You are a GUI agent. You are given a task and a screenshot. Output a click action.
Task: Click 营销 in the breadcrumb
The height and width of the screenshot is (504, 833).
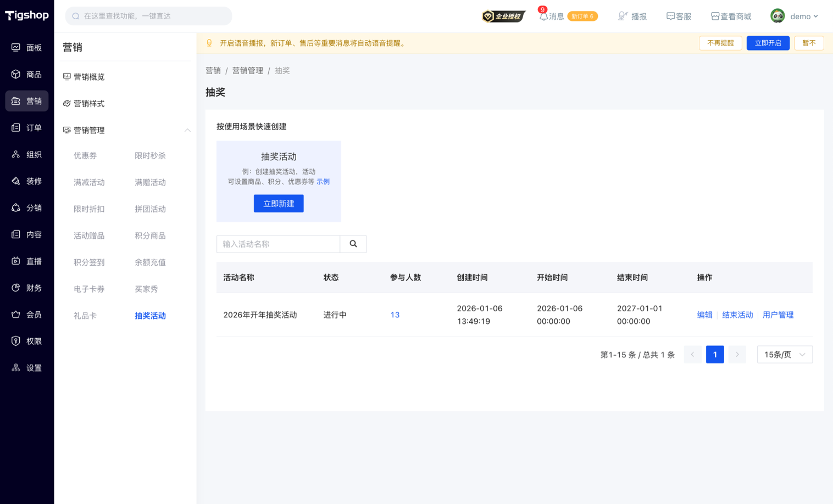213,71
